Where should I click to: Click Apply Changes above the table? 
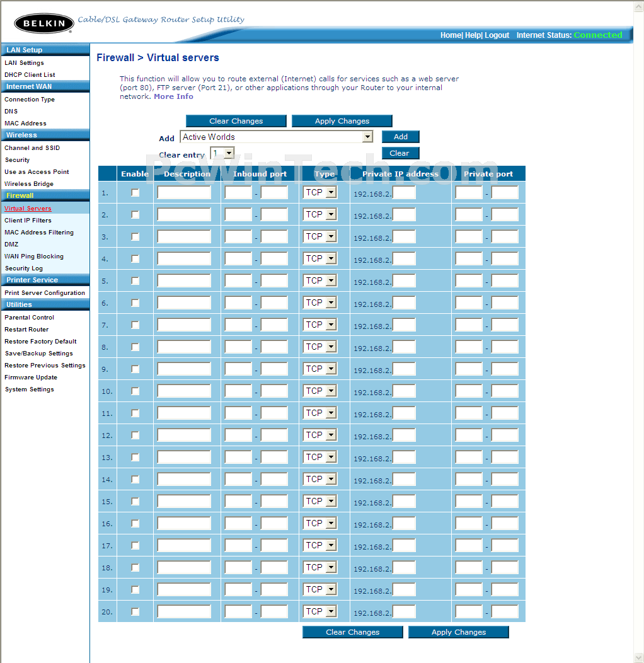pos(342,121)
